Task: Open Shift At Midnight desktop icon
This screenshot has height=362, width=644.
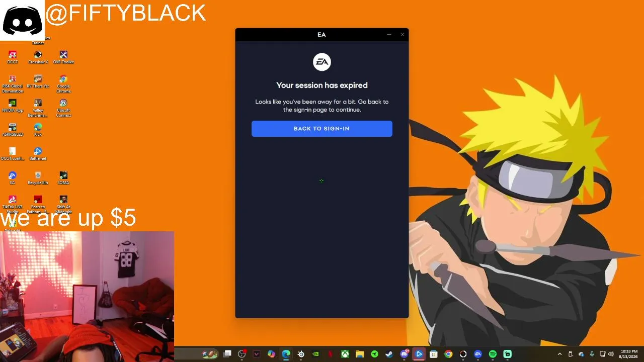Action: (x=63, y=205)
